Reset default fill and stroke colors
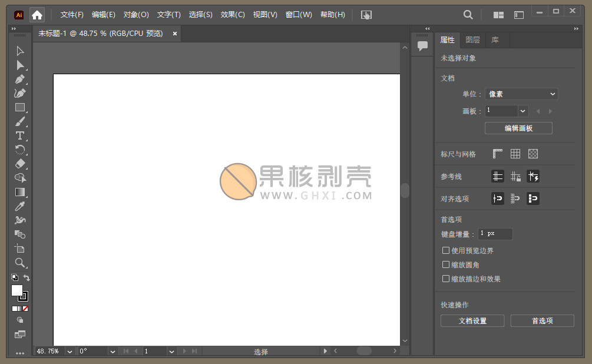 (15, 277)
